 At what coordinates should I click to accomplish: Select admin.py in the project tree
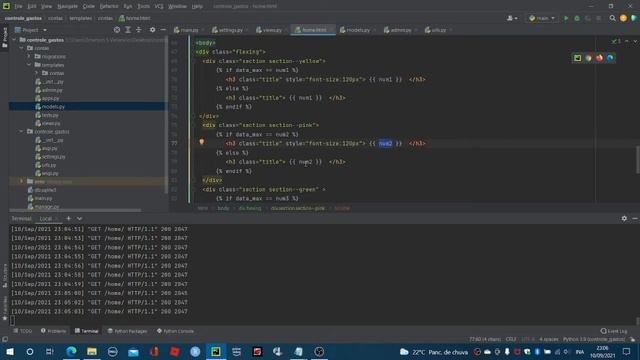tap(52, 90)
